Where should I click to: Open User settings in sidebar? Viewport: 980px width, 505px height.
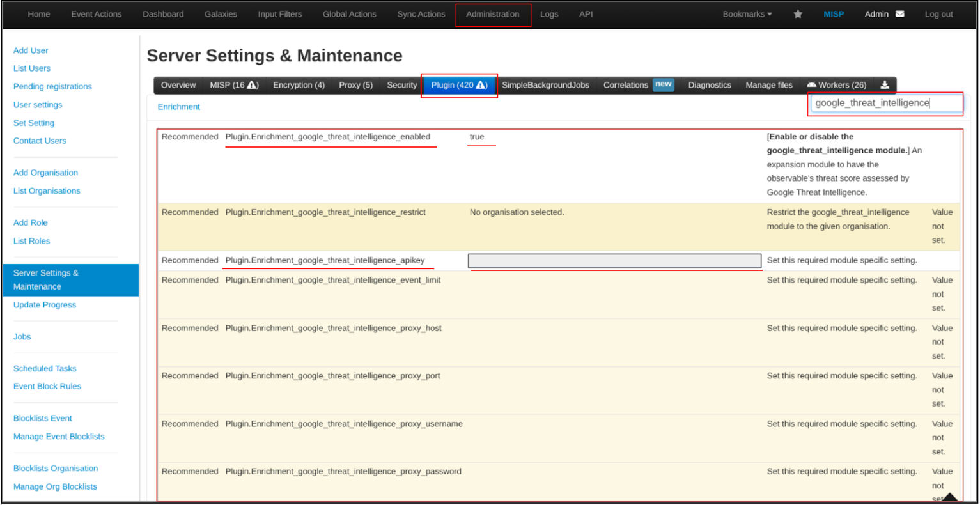[x=38, y=105]
